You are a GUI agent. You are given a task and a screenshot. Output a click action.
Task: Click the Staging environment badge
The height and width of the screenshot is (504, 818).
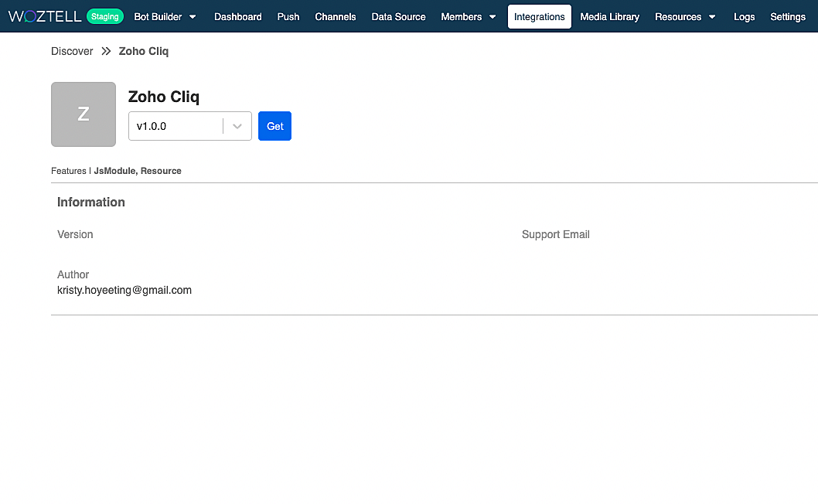(105, 17)
